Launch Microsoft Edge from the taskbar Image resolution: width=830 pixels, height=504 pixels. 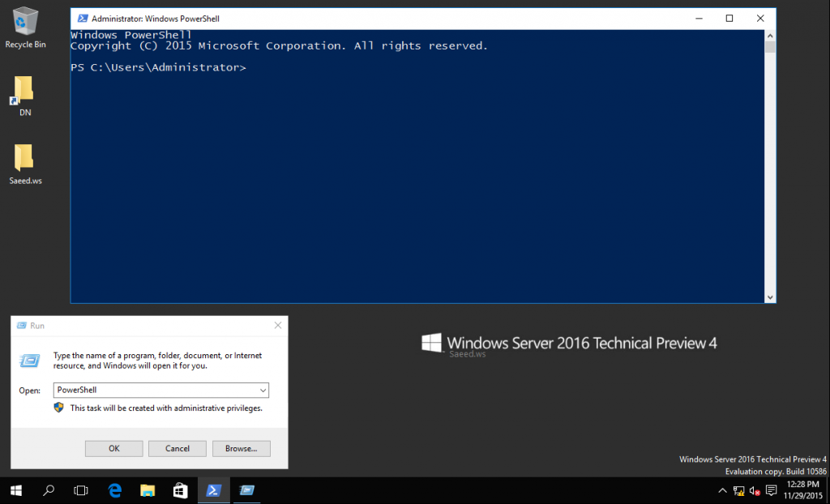pyautogui.click(x=114, y=491)
